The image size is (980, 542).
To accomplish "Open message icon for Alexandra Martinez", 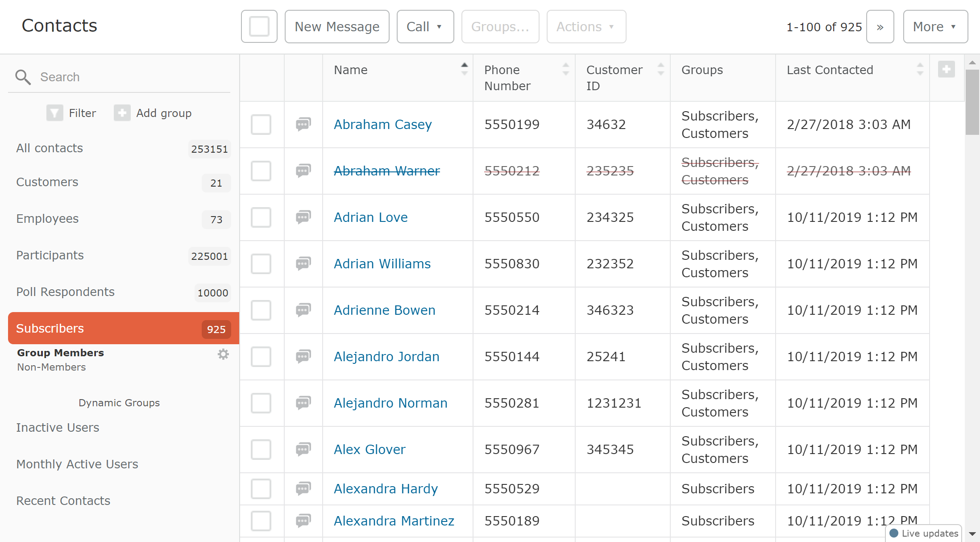I will 303,521.
